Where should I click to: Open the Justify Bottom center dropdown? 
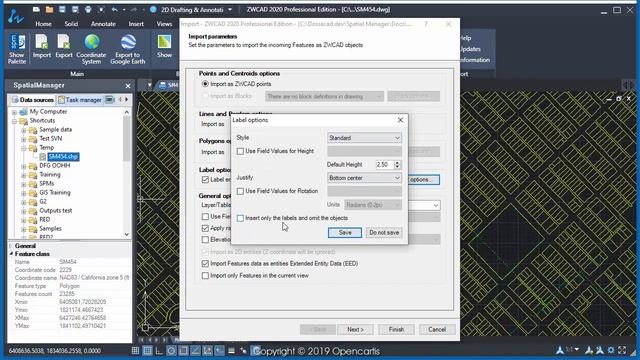364,178
